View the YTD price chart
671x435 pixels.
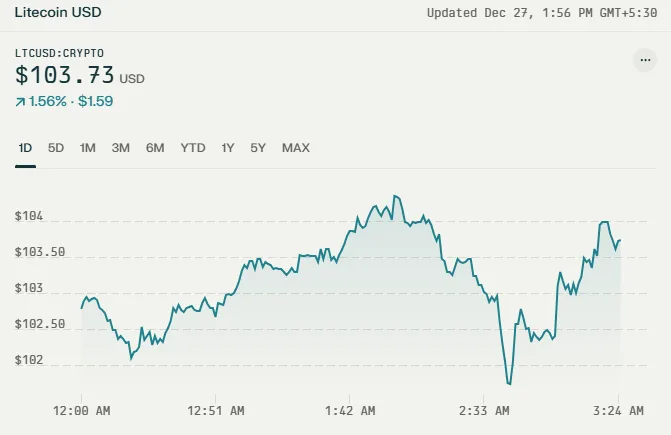[x=193, y=148]
